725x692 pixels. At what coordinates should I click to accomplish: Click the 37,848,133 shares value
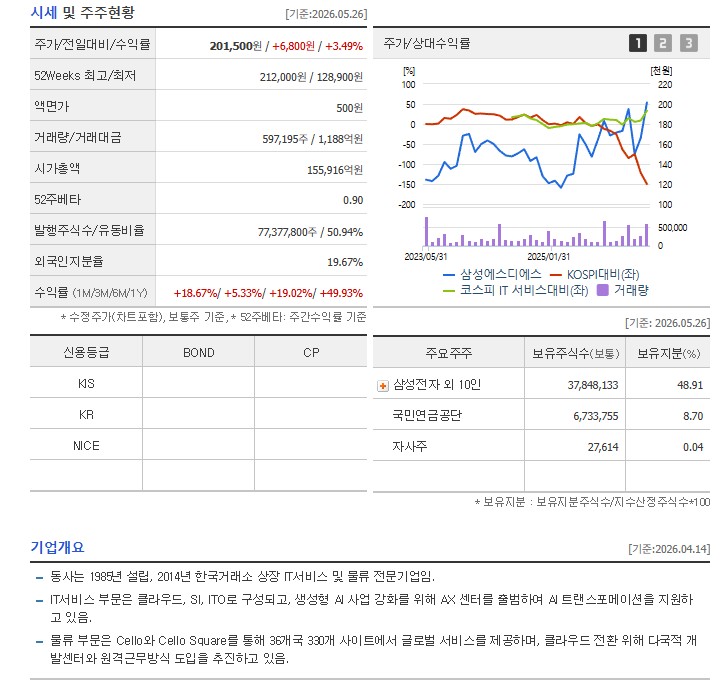click(593, 386)
